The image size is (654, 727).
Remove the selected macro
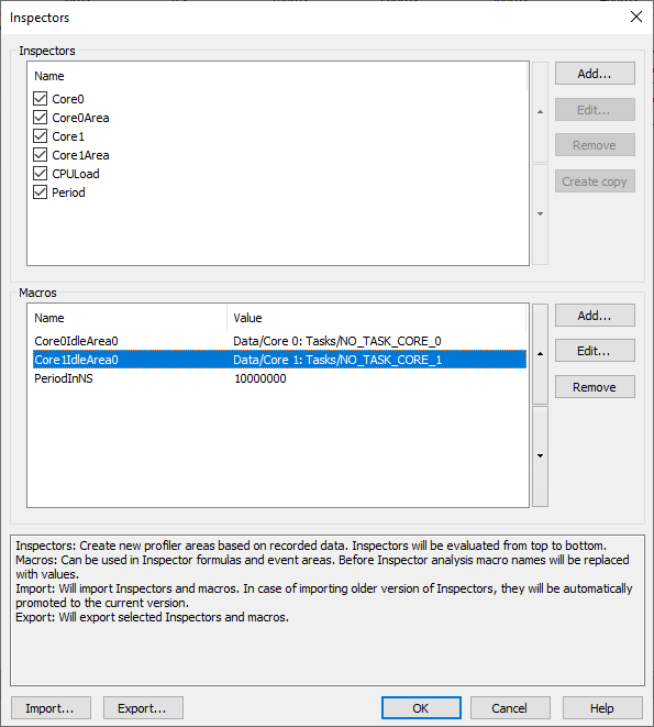[x=595, y=387]
